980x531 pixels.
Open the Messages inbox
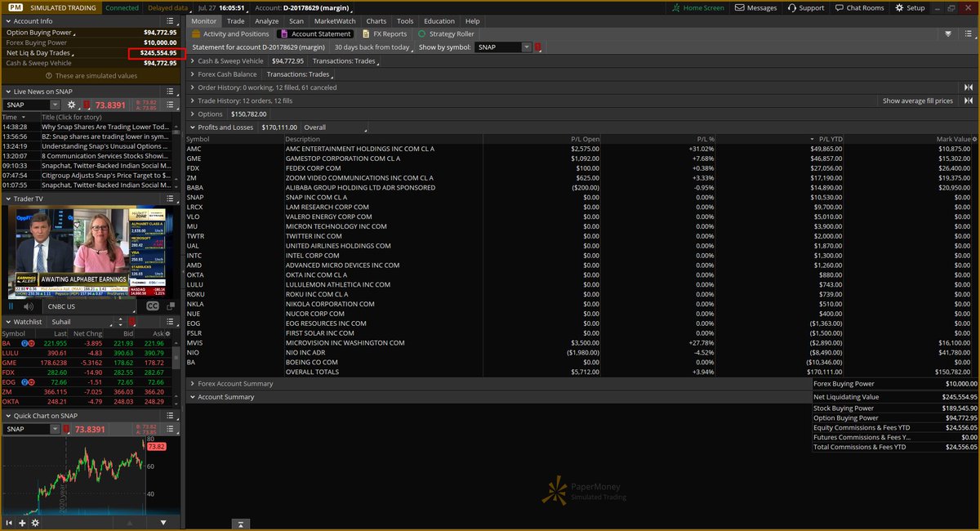(x=755, y=7)
